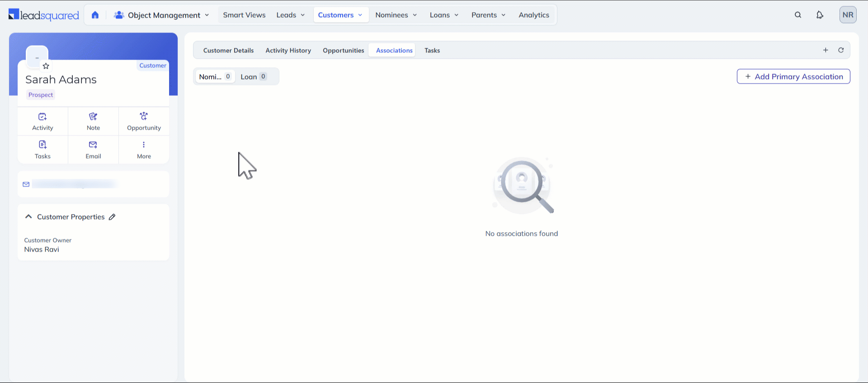This screenshot has height=383, width=868.
Task: Refresh the tabs using the reload icon
Action: point(841,50)
